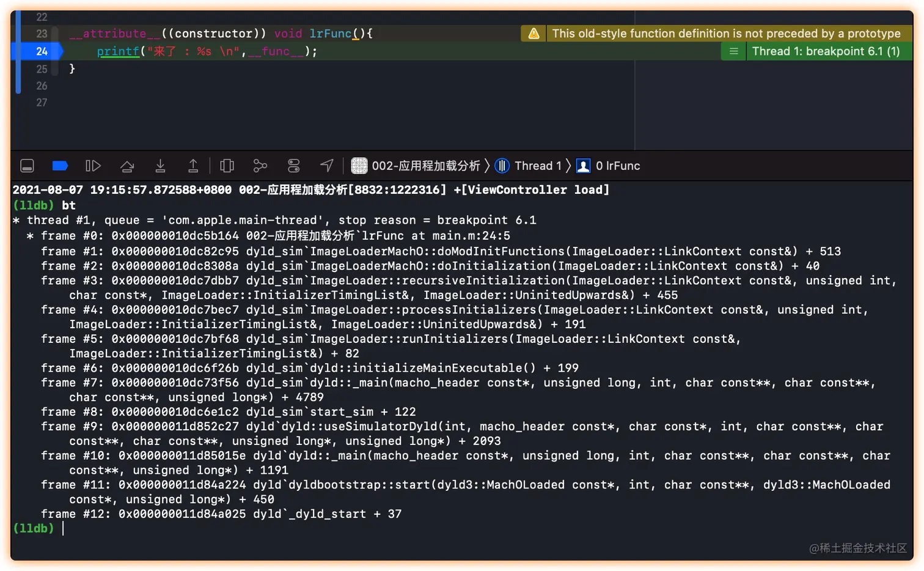
Task: Step into the function call
Action: (x=160, y=166)
